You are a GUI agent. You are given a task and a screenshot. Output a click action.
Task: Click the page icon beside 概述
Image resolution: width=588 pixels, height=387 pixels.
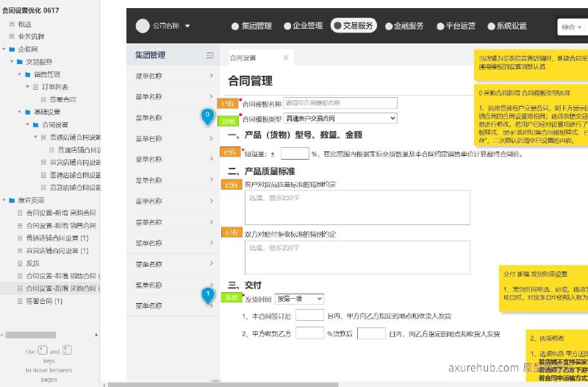point(12,24)
